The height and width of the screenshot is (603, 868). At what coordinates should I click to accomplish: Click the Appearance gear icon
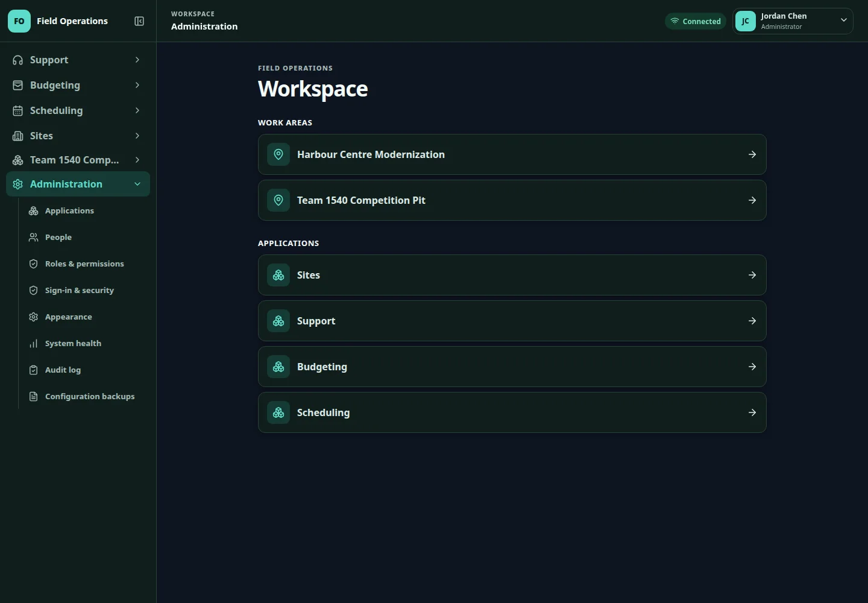click(34, 317)
